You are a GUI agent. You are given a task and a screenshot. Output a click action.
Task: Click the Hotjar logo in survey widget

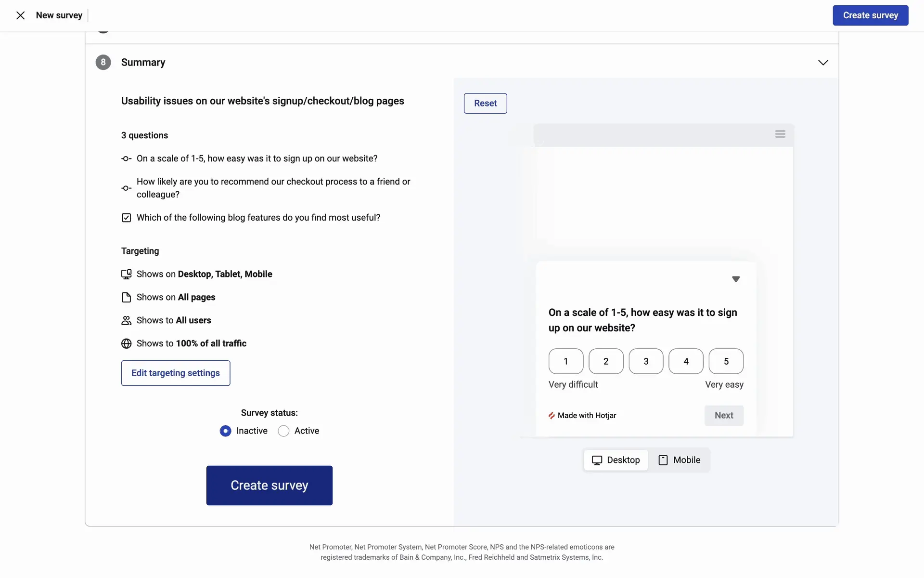click(x=552, y=416)
